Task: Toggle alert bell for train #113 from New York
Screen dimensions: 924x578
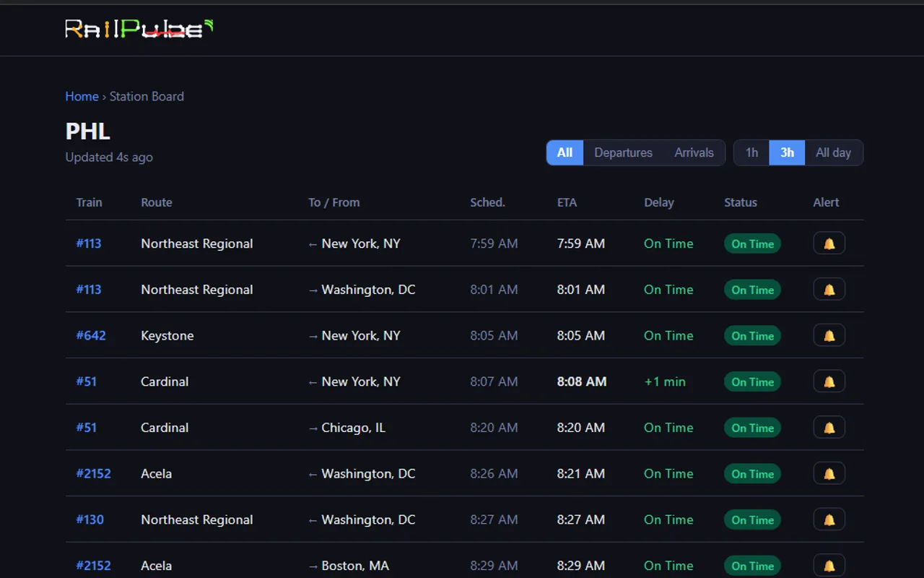Action: coord(829,243)
